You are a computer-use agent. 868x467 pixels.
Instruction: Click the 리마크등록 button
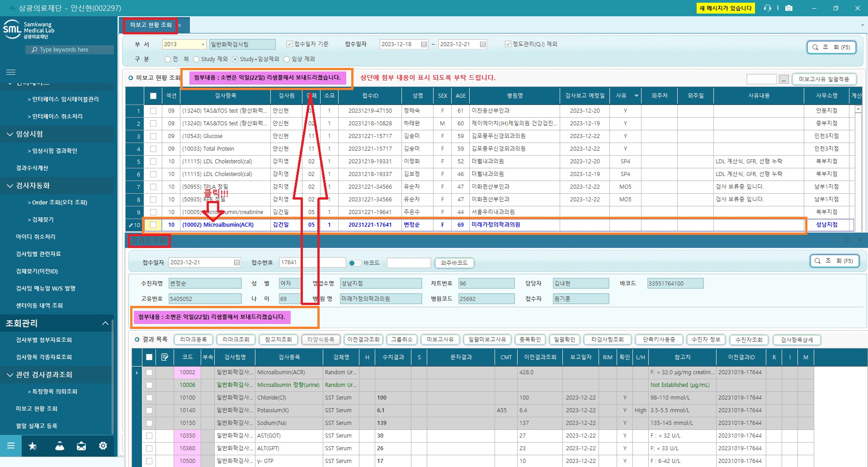pyautogui.click(x=193, y=339)
